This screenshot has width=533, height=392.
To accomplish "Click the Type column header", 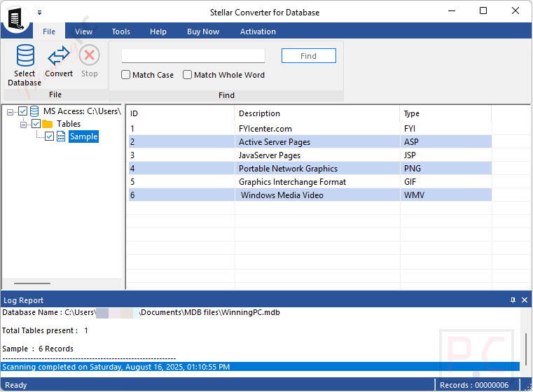I will [446, 113].
